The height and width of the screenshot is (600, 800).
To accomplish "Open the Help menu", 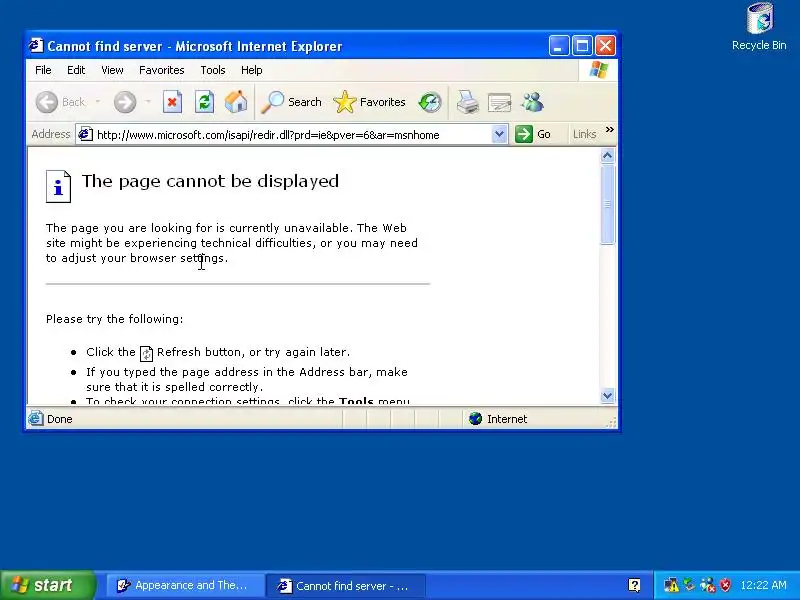I will click(252, 70).
